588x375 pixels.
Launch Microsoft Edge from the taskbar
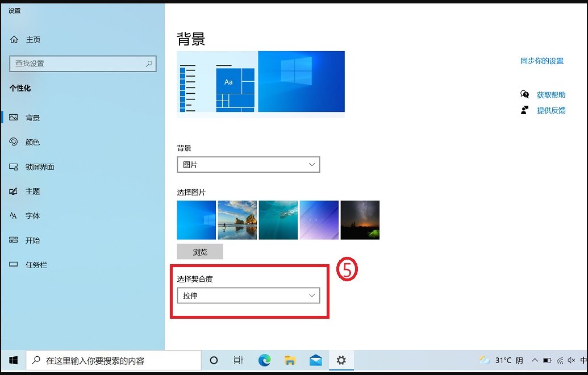click(264, 360)
